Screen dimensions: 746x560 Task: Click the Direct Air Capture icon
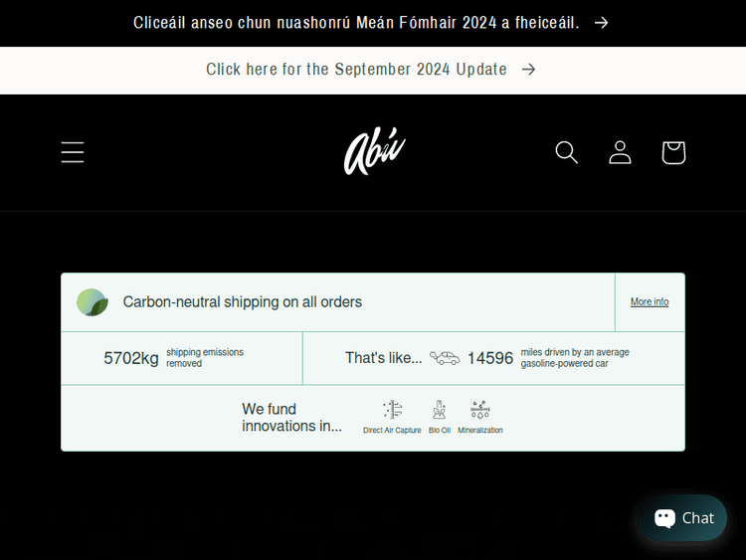(392, 410)
